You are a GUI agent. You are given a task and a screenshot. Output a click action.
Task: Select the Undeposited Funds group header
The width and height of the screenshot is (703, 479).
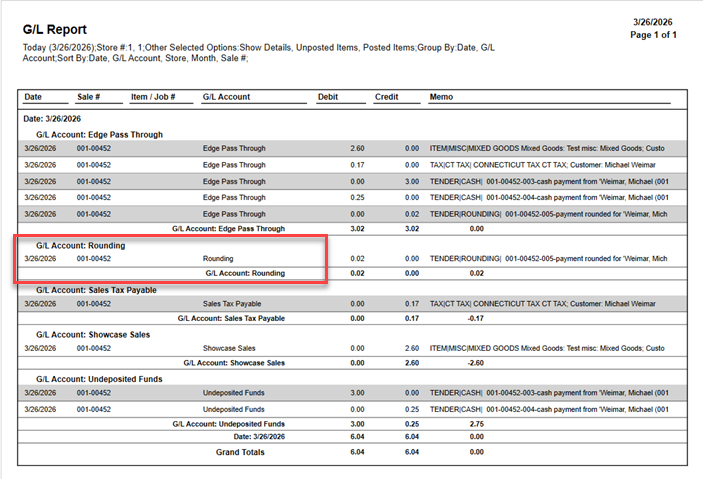point(98,379)
